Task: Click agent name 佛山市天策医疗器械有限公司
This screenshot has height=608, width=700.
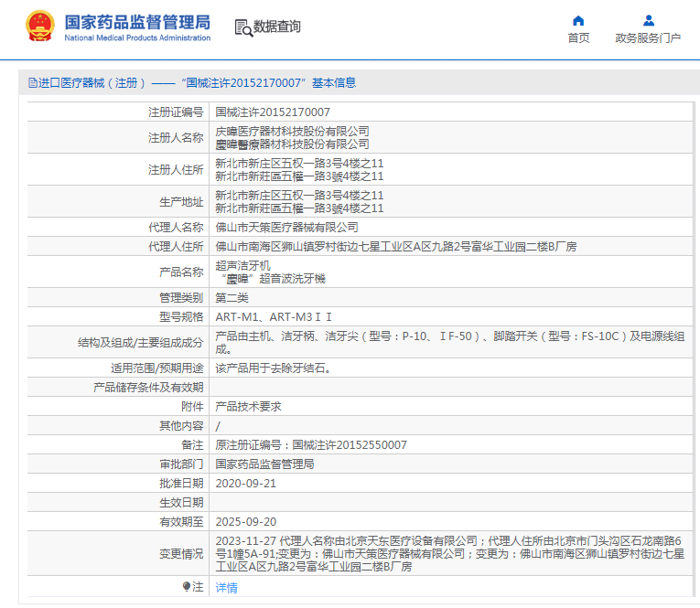Action: tap(286, 228)
